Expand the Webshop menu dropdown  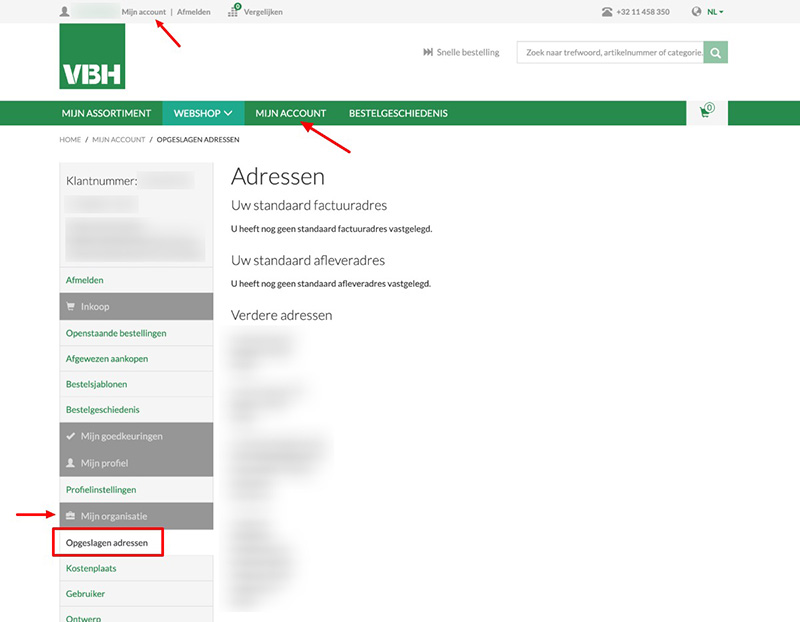pyautogui.click(x=202, y=113)
